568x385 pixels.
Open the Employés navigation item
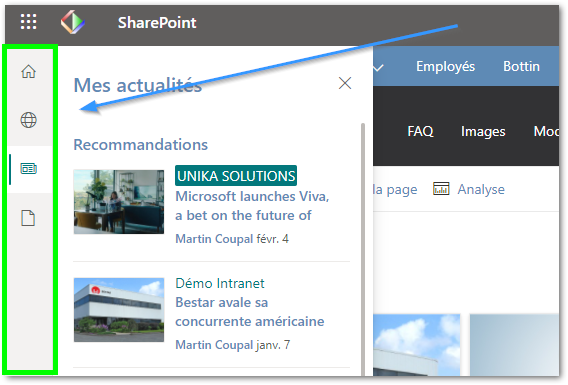tap(445, 66)
